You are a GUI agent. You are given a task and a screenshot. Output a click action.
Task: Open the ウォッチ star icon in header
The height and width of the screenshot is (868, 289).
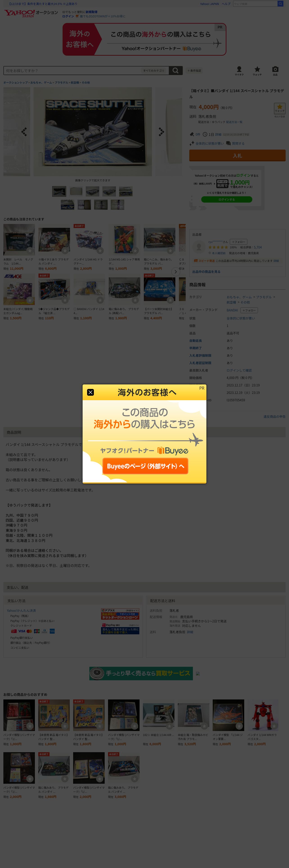(257, 71)
